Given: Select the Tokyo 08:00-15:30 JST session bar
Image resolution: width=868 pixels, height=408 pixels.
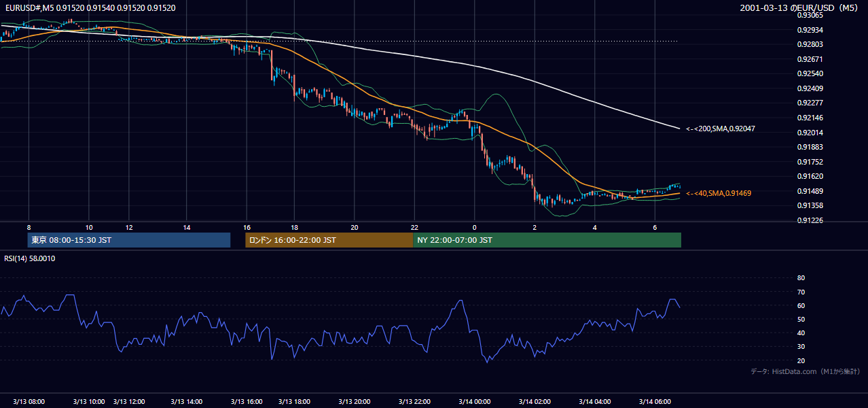Looking at the screenshot, I should pyautogui.click(x=129, y=240).
